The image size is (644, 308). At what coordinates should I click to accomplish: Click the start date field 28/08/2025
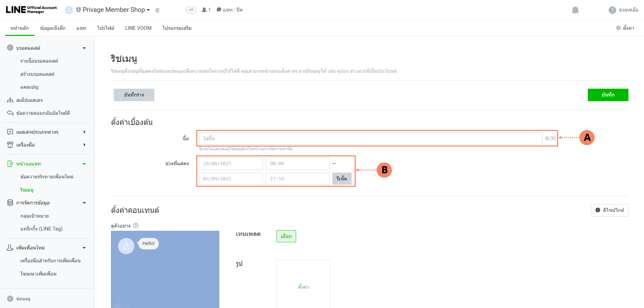click(230, 163)
